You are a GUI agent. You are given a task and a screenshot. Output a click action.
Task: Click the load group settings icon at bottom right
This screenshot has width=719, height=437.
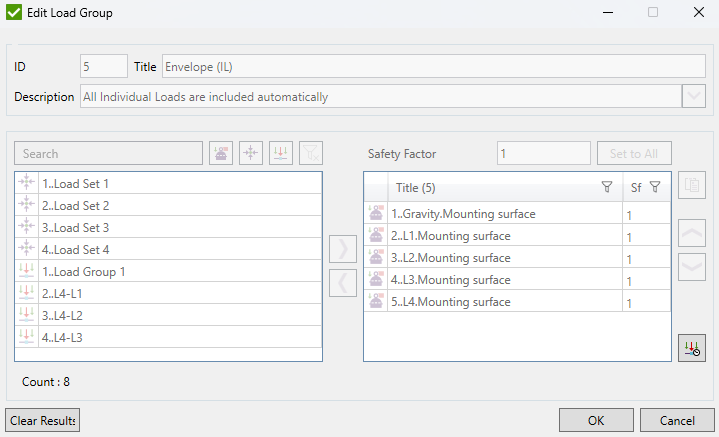pyautogui.click(x=691, y=348)
